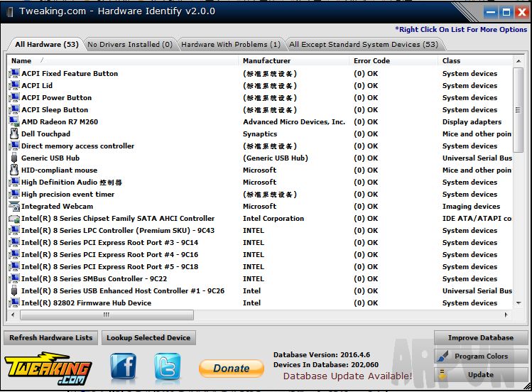Screen dimensions: 532x392
Task: Click 'Devices In Database: 202,060' text
Action: [x=326, y=364]
